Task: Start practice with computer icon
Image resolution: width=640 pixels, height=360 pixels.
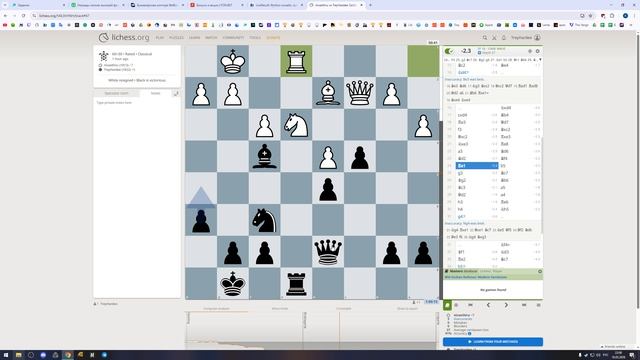Action: coord(456,305)
